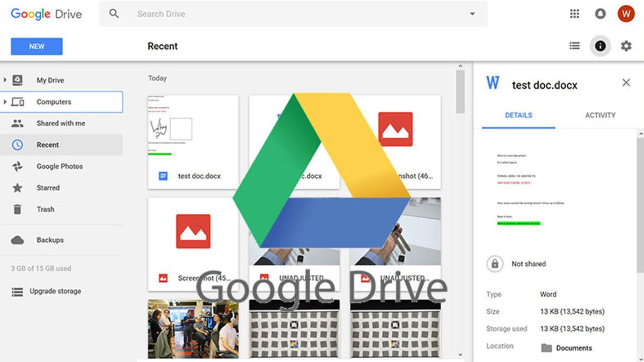Select Starred in the sidebar
Image resolution: width=644 pixels, height=362 pixels.
click(47, 188)
